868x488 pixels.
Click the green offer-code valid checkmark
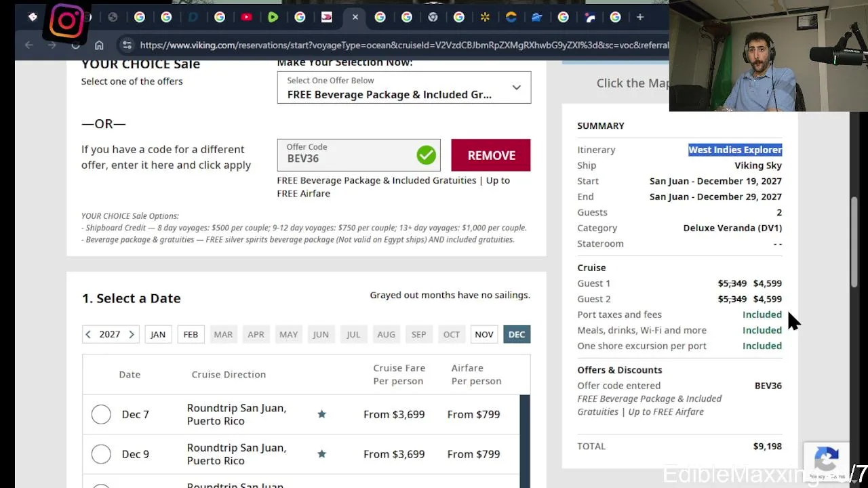coord(427,155)
